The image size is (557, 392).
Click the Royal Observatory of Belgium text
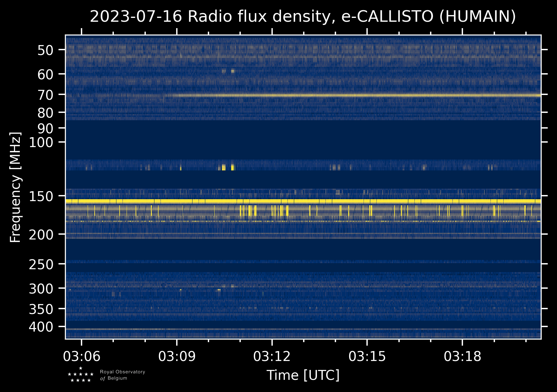[122, 375]
